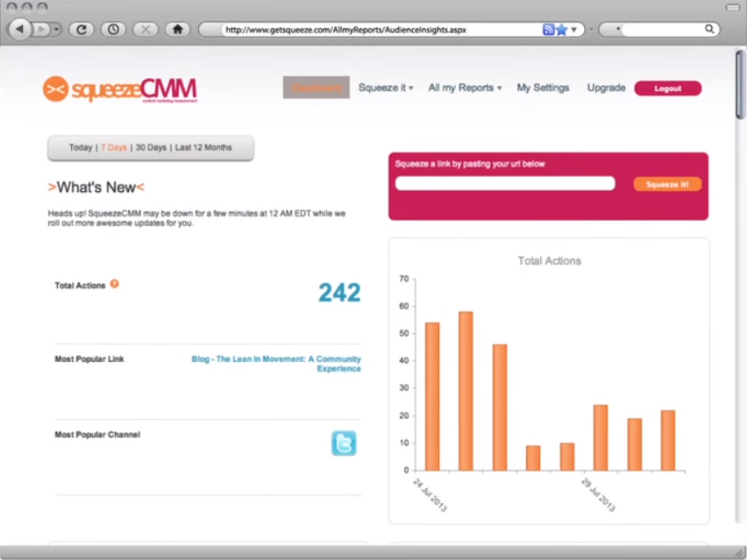Click the browser forward arrow
Screen dimensions: 747x560
coord(41,30)
